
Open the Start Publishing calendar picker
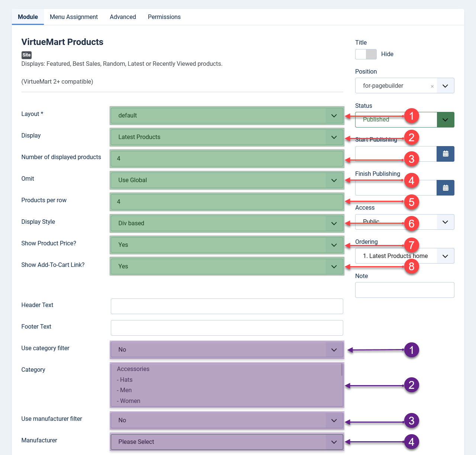(x=446, y=154)
